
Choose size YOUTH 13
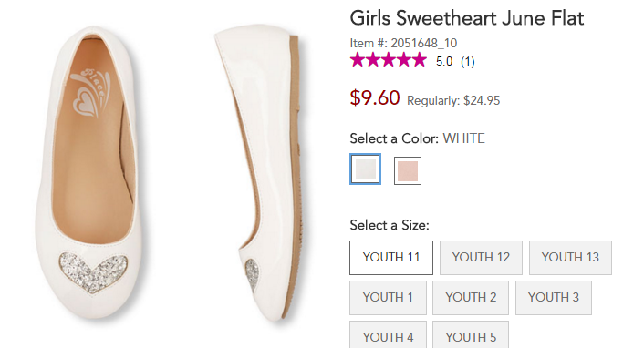click(570, 257)
